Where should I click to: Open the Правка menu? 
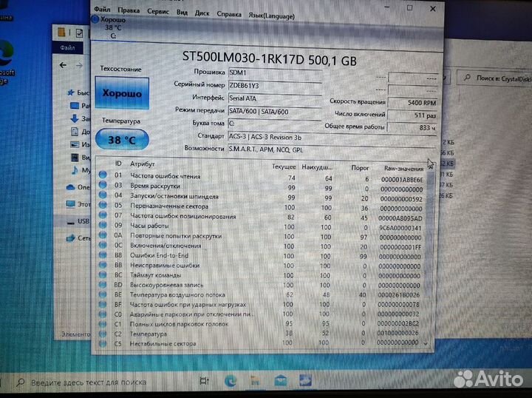(129, 10)
